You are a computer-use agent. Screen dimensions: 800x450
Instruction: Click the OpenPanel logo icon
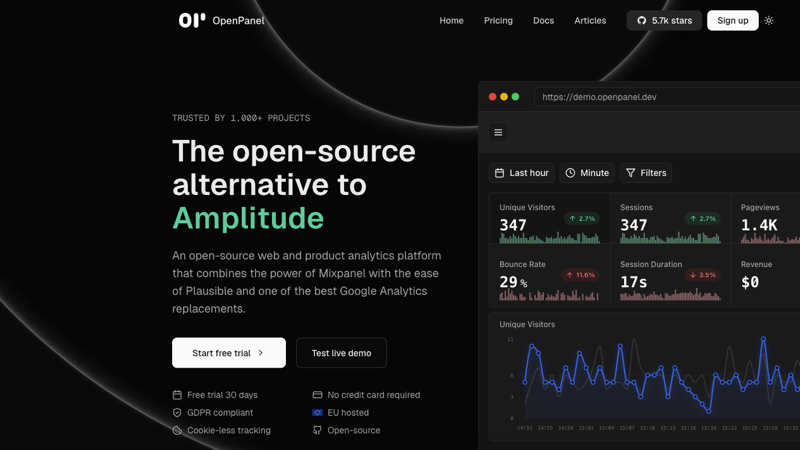(x=192, y=20)
